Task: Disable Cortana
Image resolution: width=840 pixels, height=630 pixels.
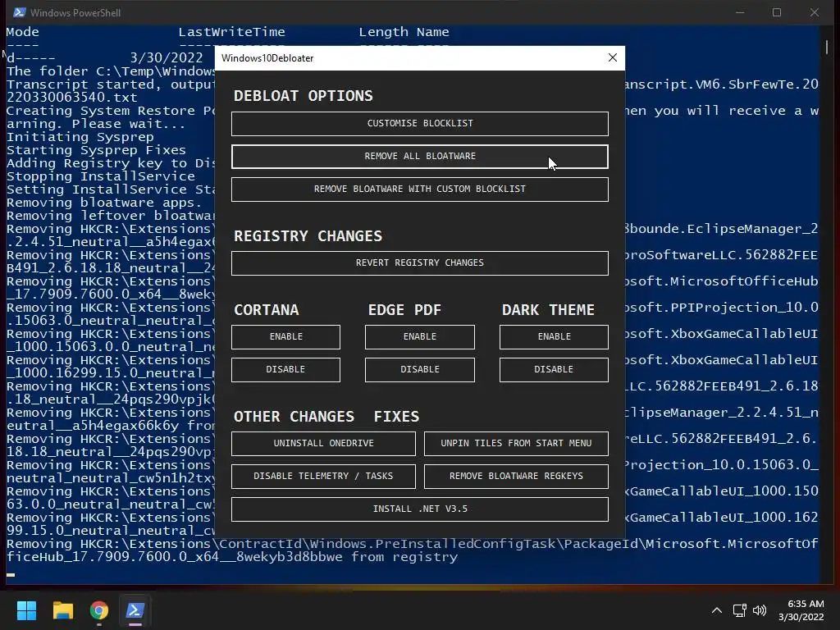Action: [285, 370]
